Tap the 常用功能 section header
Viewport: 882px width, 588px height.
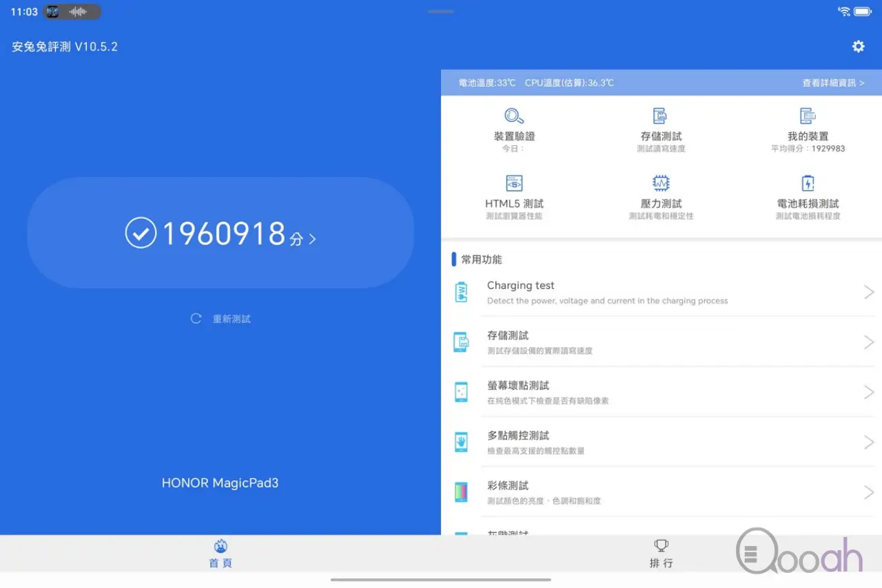pyautogui.click(x=482, y=260)
